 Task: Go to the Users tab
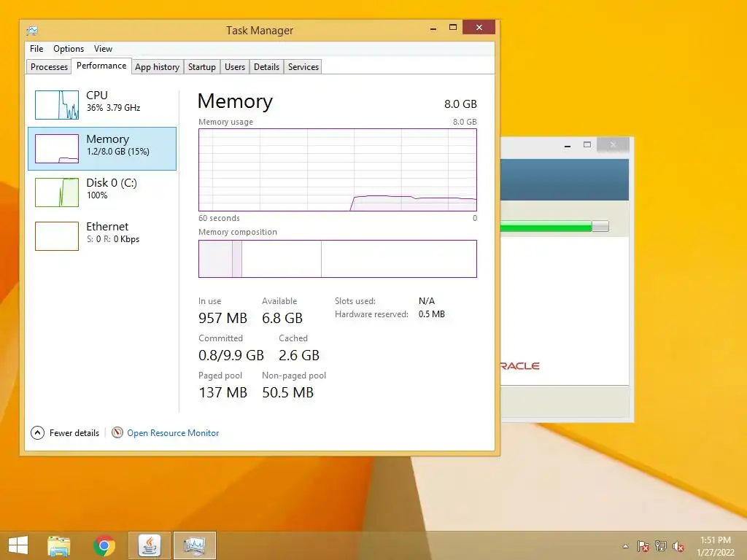(x=235, y=66)
